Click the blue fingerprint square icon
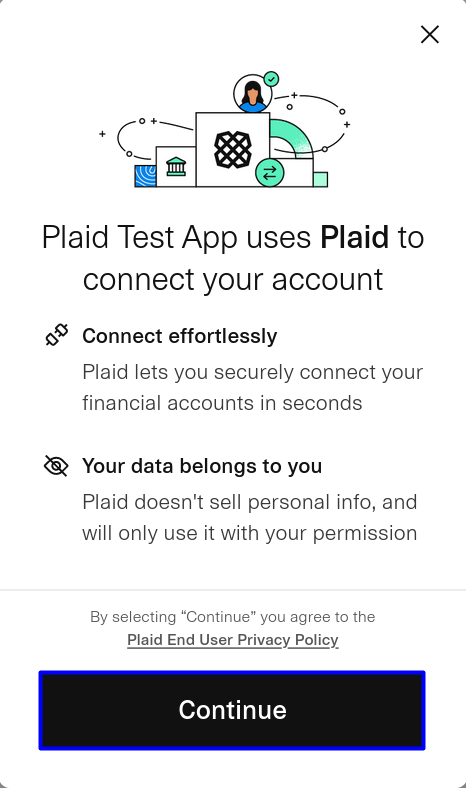 [145, 176]
